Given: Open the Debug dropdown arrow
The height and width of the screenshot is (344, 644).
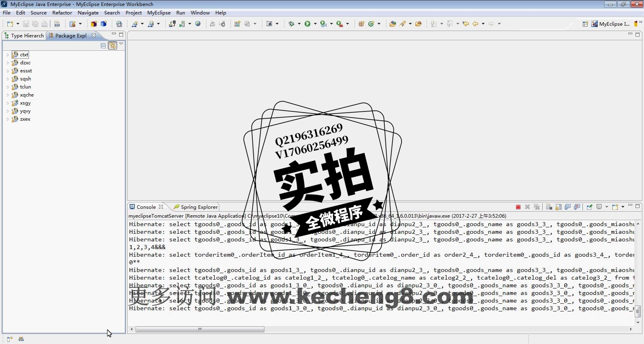Looking at the screenshot, I should (299, 24).
